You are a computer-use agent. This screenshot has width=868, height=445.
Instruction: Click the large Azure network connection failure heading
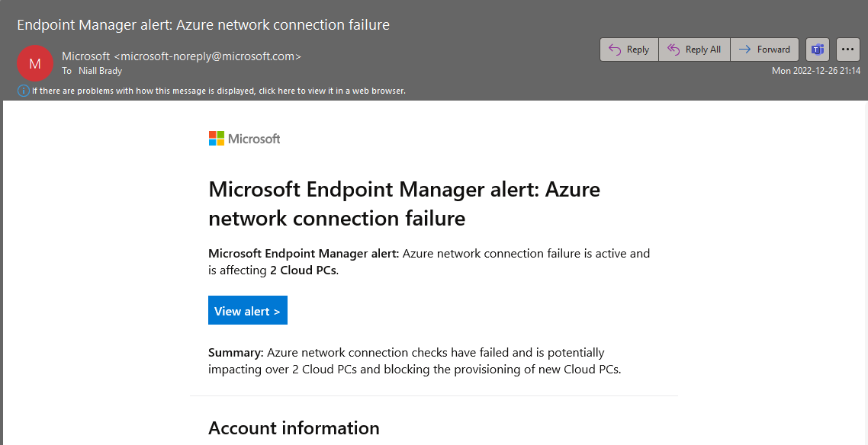click(404, 203)
